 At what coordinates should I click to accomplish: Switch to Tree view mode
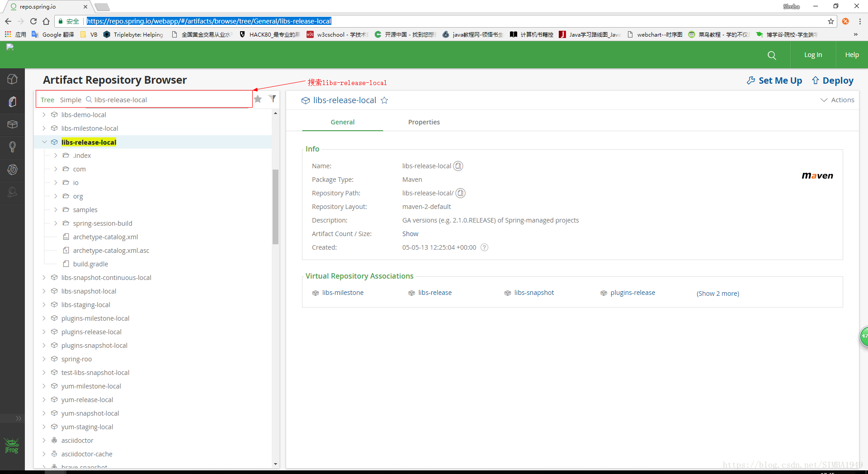pyautogui.click(x=47, y=100)
